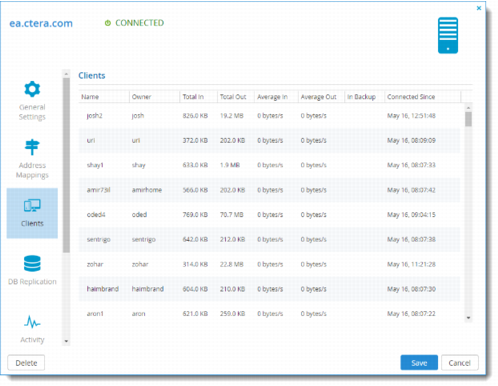Click the owner cell 'josh'
Screen dimensions: 498x386
pyautogui.click(x=138, y=116)
